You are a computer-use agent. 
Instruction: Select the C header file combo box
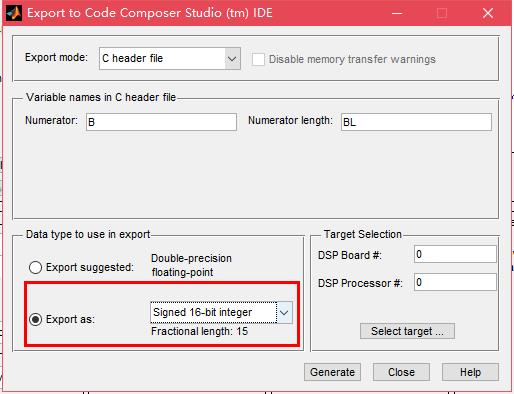coord(170,59)
